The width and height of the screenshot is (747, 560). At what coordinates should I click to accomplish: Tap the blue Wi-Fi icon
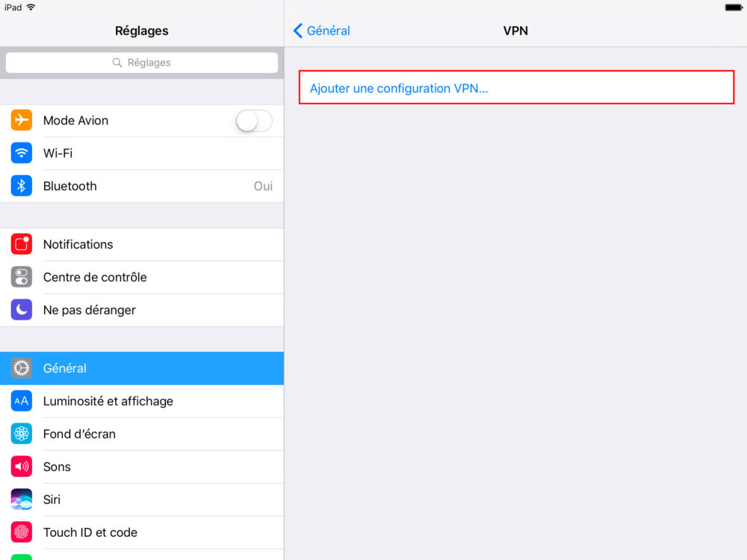click(x=22, y=153)
